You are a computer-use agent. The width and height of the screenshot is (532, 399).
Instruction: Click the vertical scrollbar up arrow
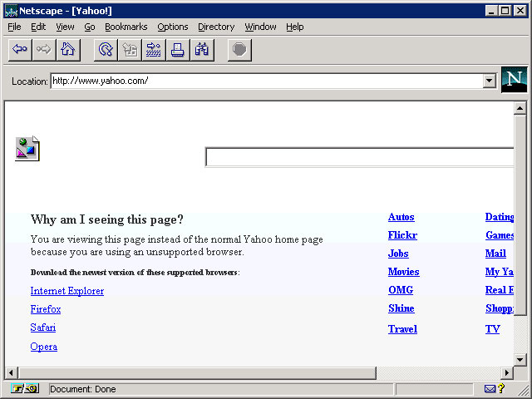click(x=520, y=108)
